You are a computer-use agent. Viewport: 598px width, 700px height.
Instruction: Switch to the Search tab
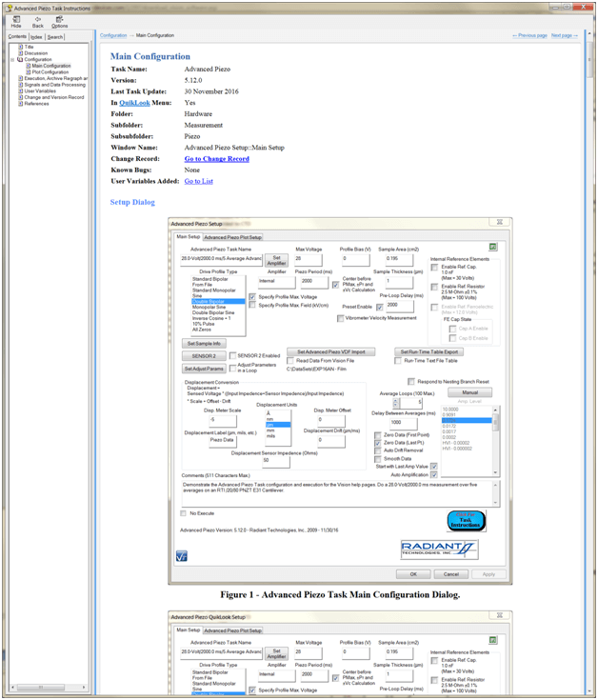[x=55, y=37]
